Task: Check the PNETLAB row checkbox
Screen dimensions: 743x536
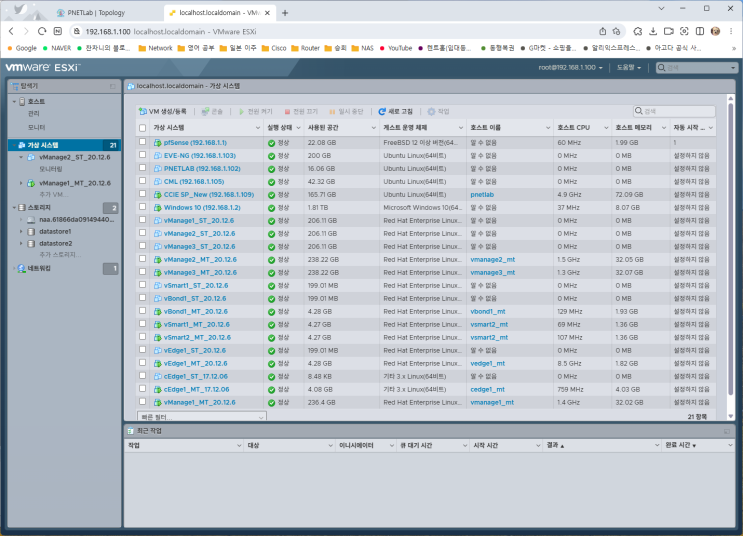Action: click(x=143, y=168)
